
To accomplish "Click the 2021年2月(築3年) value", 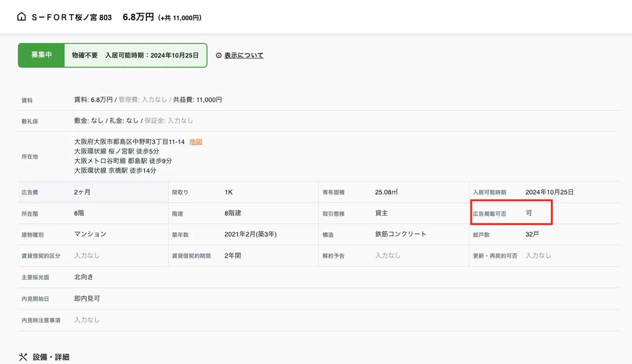I will [x=251, y=234].
